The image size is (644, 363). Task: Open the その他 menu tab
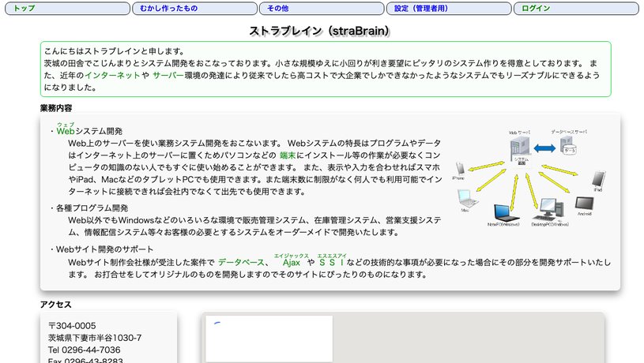(x=322, y=8)
